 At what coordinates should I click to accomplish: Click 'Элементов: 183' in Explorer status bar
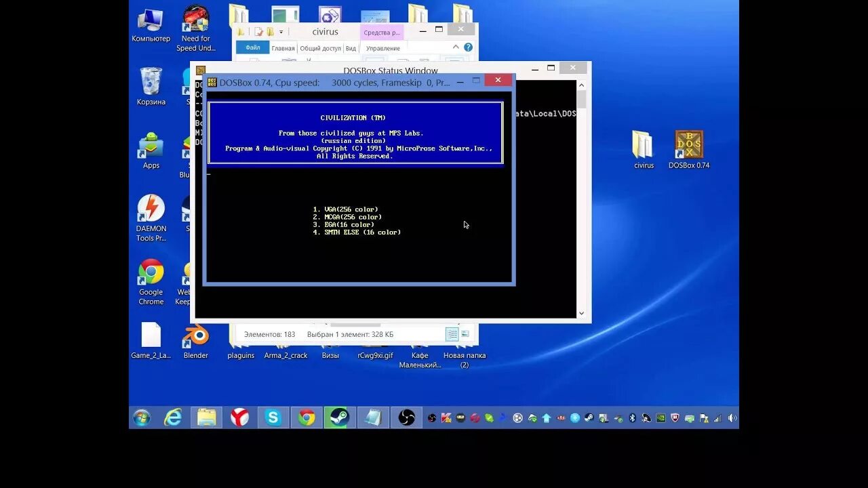[270, 335]
